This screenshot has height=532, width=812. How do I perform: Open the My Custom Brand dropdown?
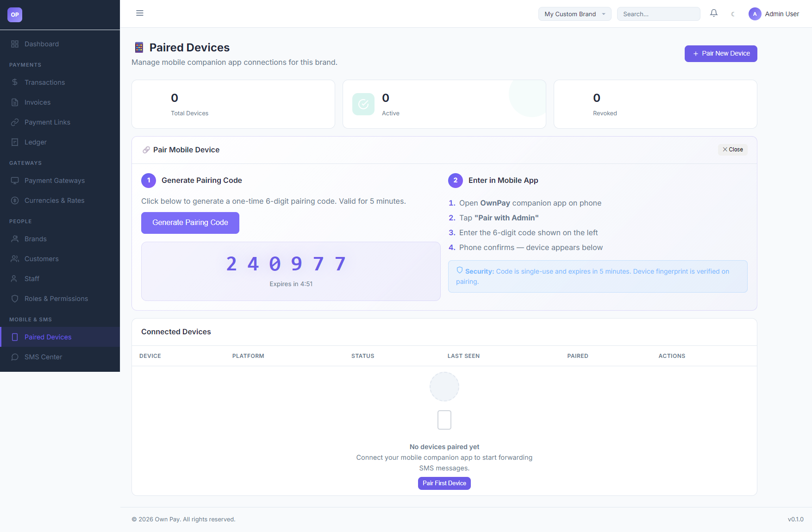click(575, 14)
